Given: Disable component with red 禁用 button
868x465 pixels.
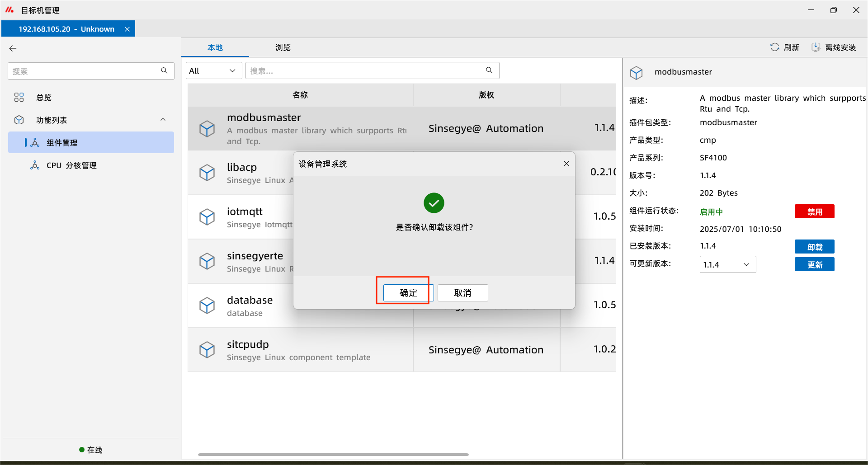Looking at the screenshot, I should [814, 211].
